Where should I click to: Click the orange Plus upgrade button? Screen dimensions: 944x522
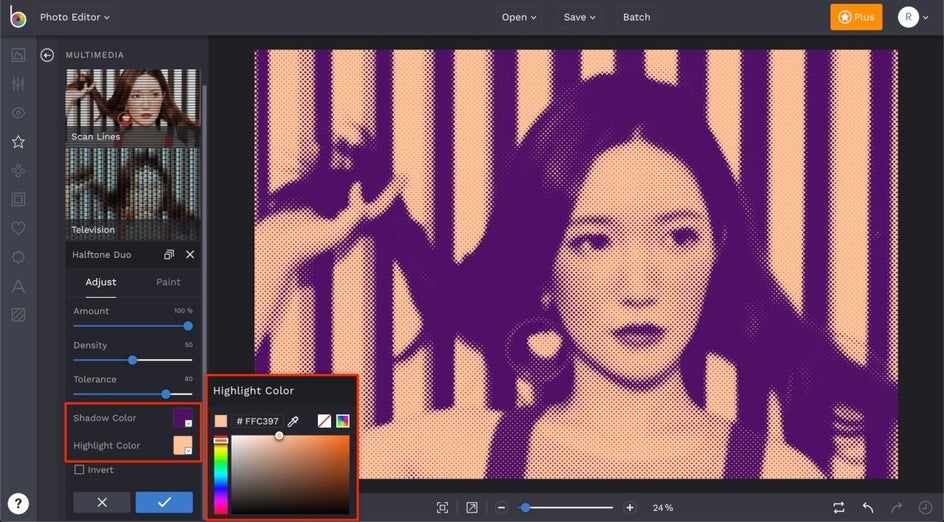tap(856, 17)
